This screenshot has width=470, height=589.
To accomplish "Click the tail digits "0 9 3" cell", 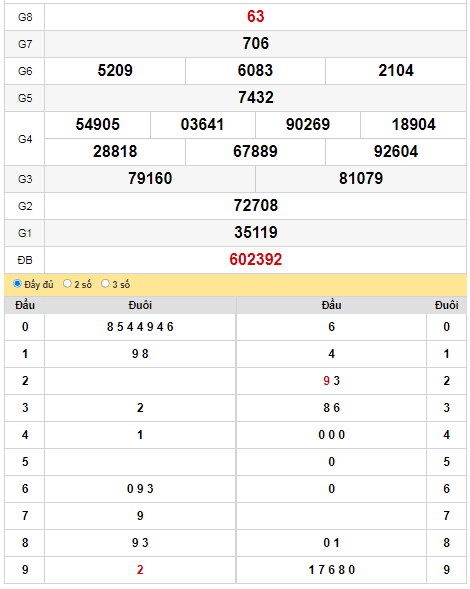I will point(140,489).
